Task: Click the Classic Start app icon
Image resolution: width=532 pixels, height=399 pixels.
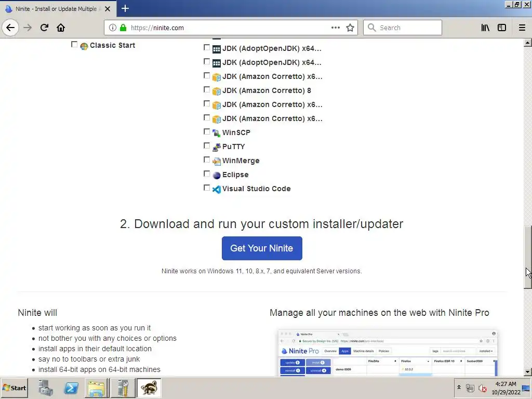Action: point(84,46)
